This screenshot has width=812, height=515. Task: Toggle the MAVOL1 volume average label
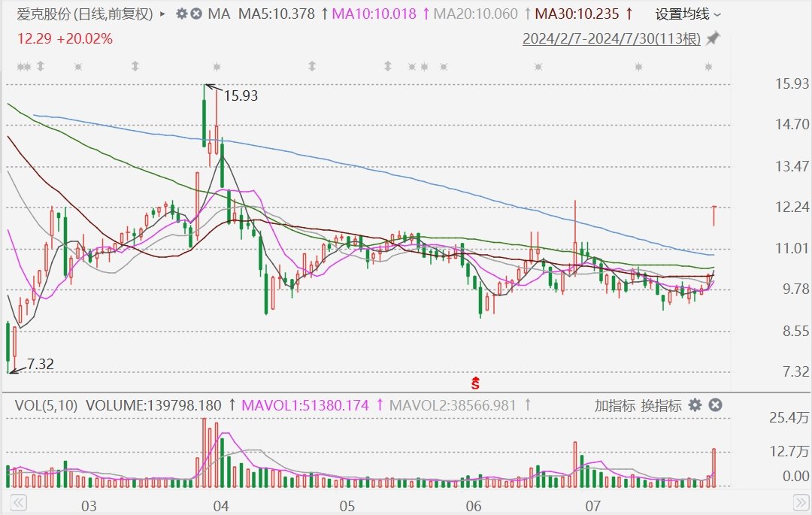[306, 406]
